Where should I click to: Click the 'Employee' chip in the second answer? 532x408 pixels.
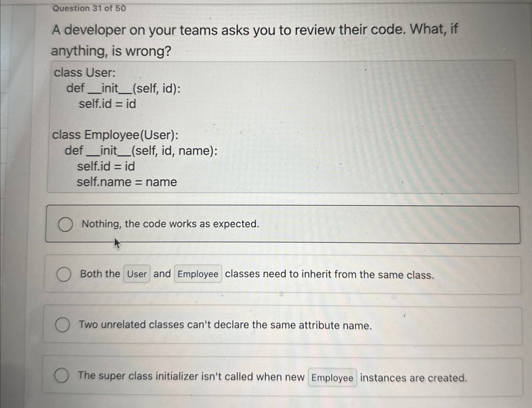[x=198, y=274]
